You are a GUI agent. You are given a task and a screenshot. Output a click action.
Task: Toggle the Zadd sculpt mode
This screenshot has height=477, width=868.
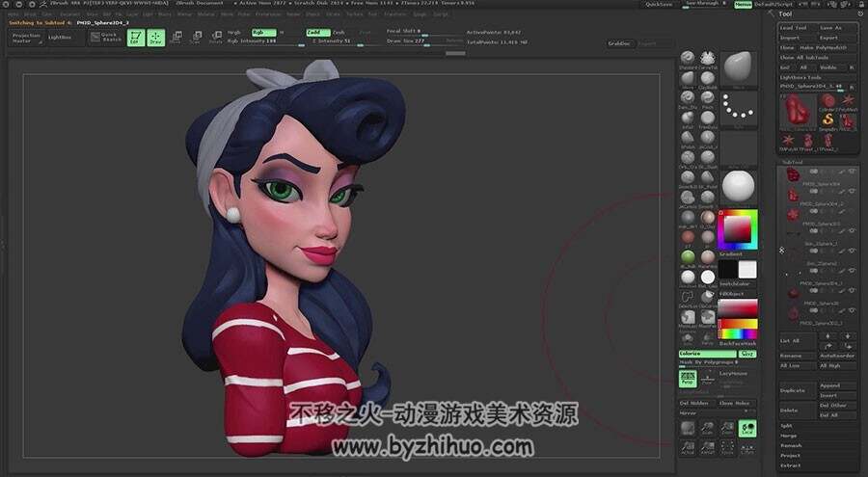(x=318, y=33)
